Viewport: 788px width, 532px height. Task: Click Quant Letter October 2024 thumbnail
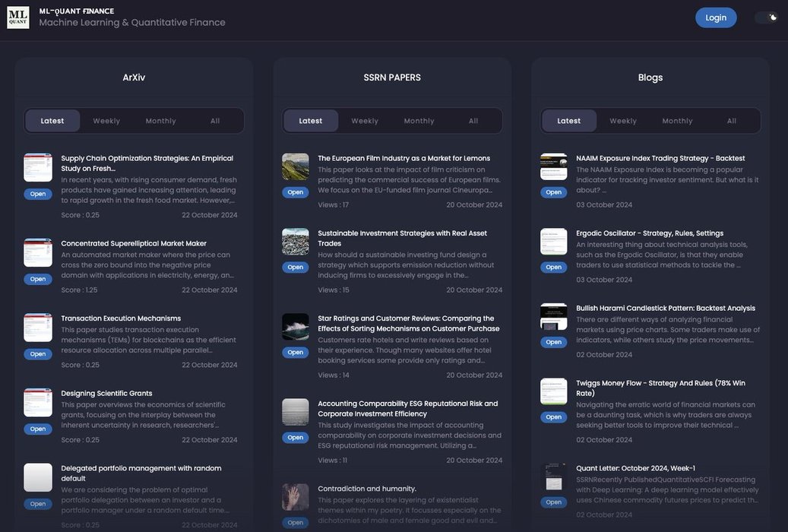tap(554, 477)
